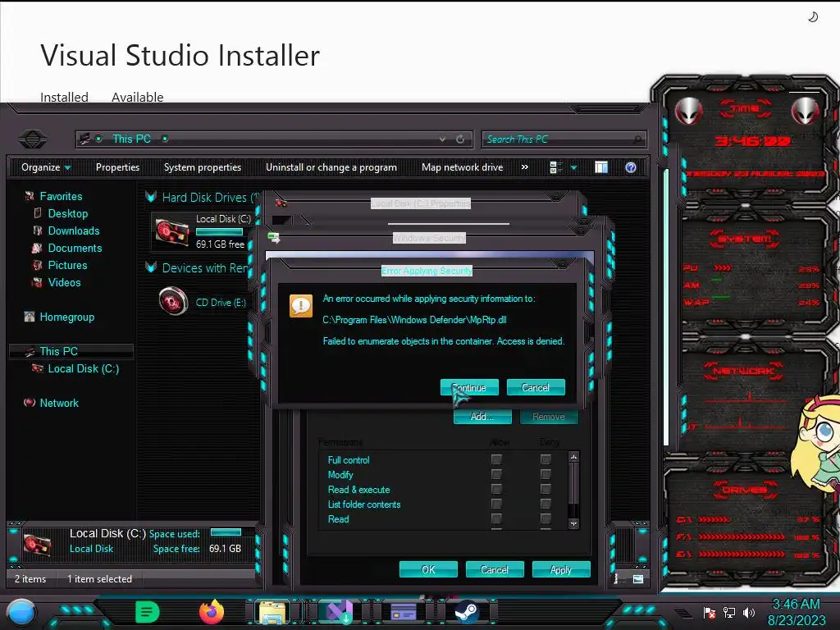Toggle Allow checkbox for Full control
The image size is (840, 630).
point(496,459)
